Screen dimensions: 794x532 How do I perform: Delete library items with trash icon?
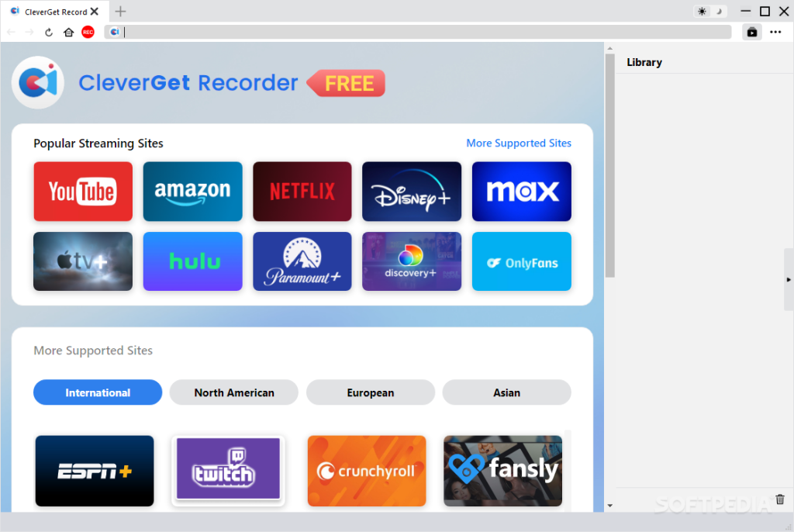(780, 499)
